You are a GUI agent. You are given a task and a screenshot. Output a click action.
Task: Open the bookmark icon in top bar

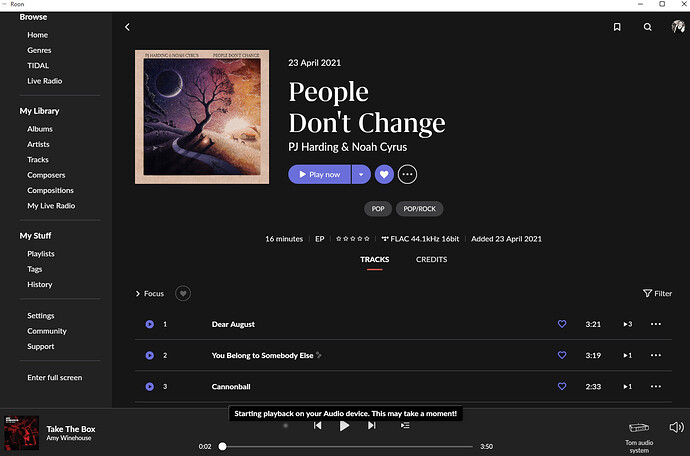pos(617,27)
